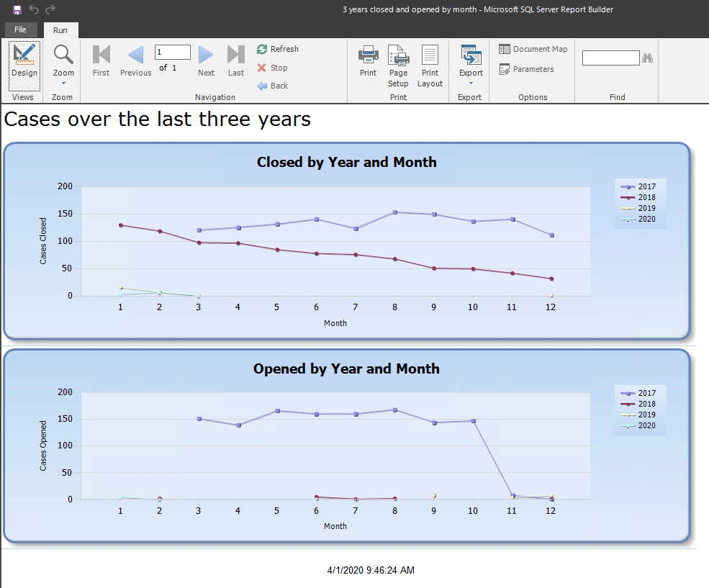Jump to the Last page
The image size is (709, 588).
(236, 60)
